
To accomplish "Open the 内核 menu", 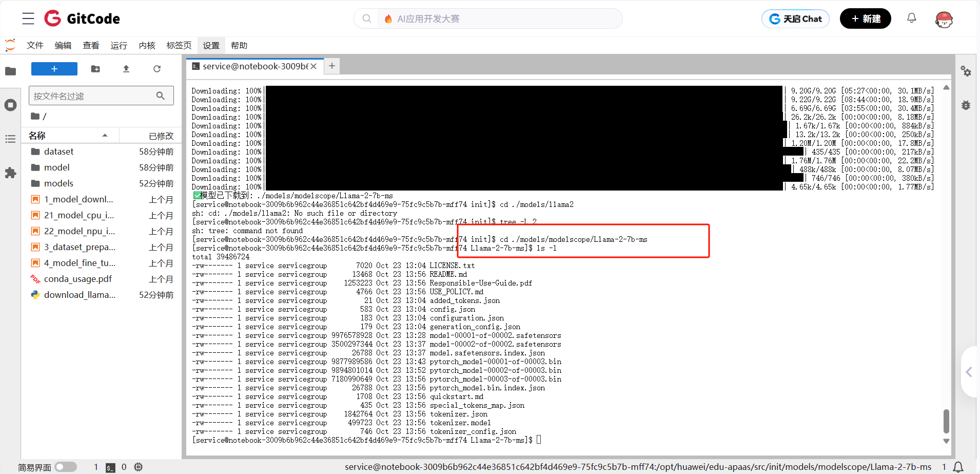I will point(147,45).
